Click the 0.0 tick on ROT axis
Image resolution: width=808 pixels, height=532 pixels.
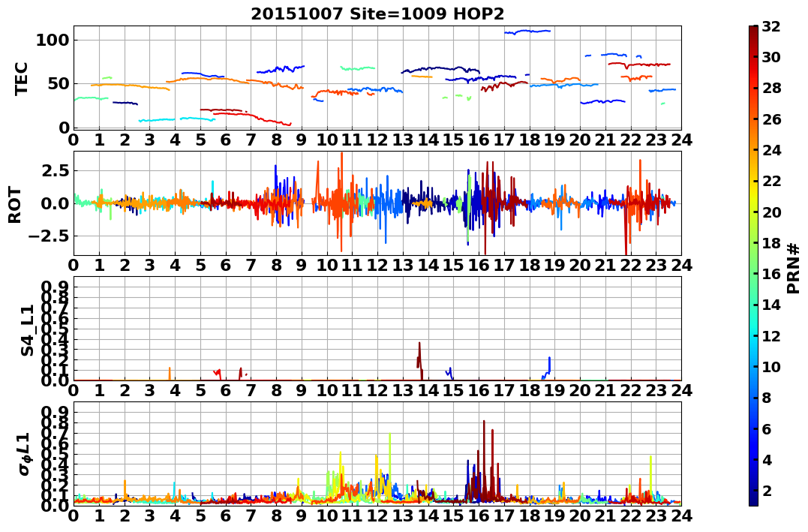pyautogui.click(x=56, y=203)
